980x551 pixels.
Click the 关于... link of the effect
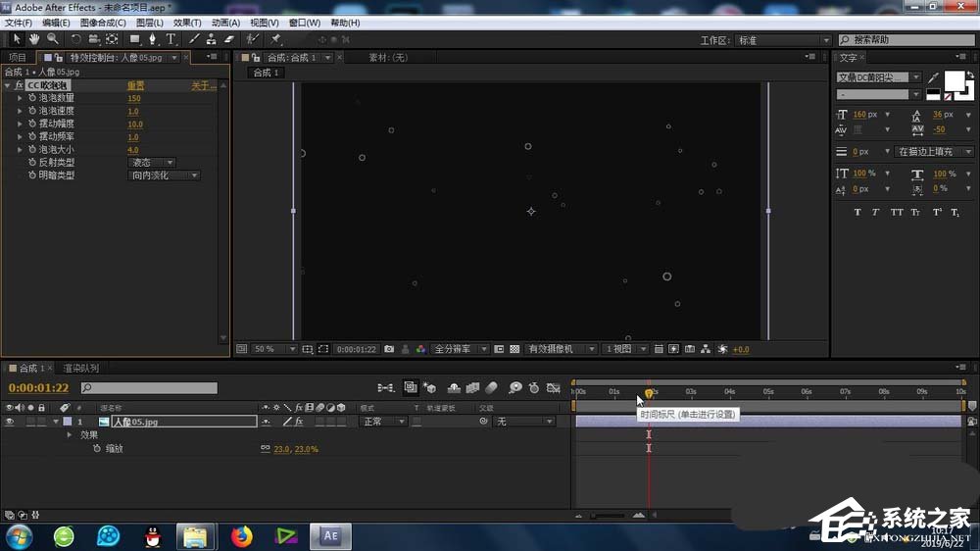tap(203, 85)
